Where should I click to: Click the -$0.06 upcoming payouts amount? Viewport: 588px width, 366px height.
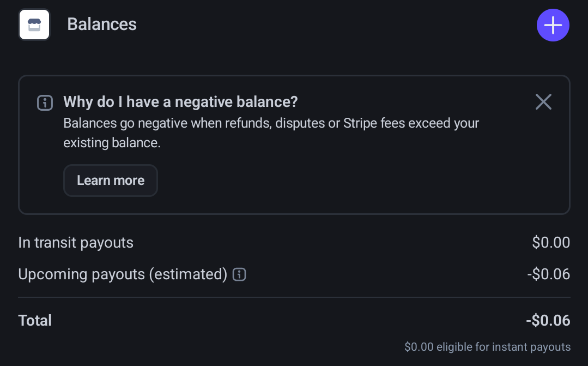(549, 274)
